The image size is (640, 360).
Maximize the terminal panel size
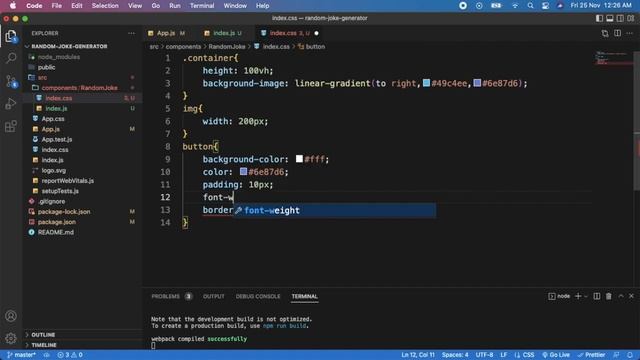click(x=621, y=296)
